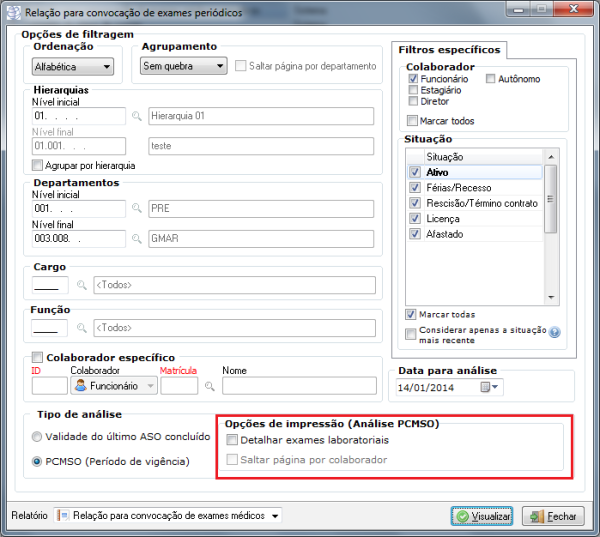This screenshot has height=537, width=600.
Task: Select Validade do último ASO concluído option
Action: 37,436
